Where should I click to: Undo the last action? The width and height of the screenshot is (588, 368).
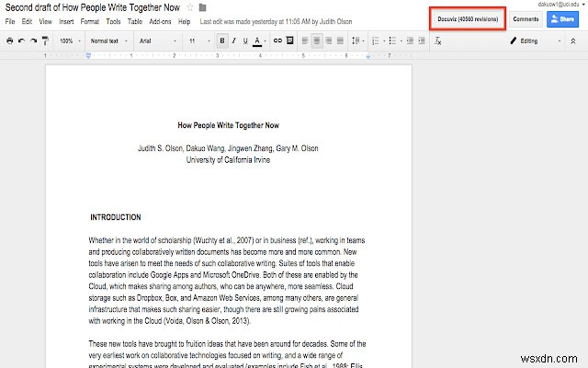(21, 40)
